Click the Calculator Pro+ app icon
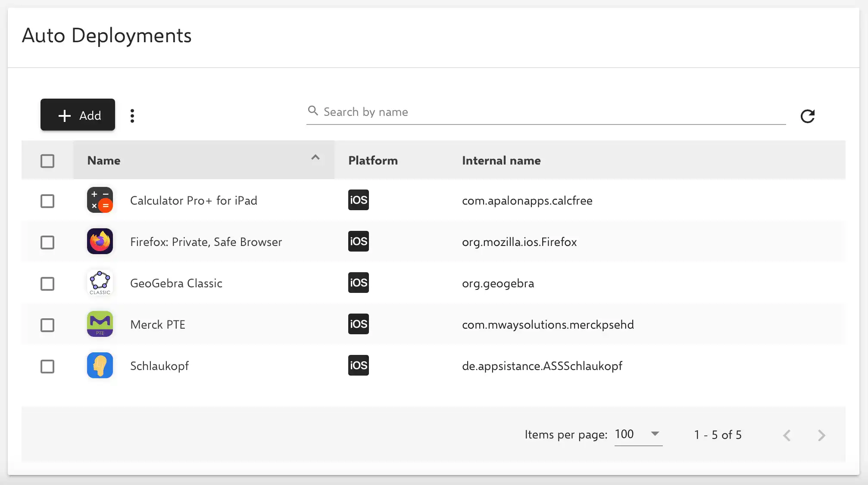The image size is (868, 485). click(x=100, y=200)
